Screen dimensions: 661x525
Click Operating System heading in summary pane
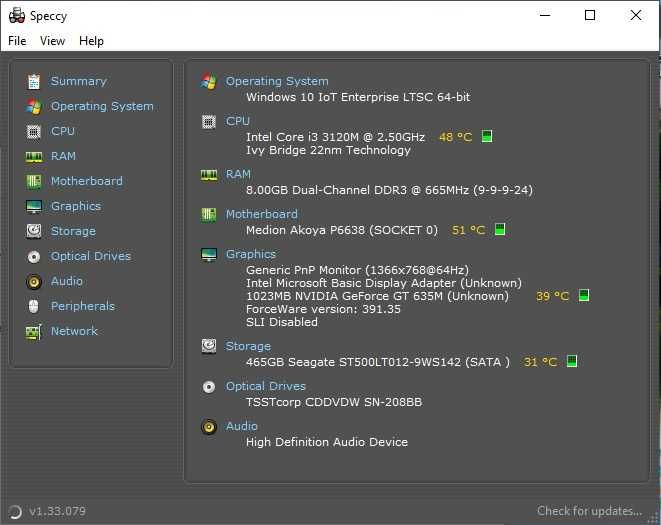(x=277, y=81)
